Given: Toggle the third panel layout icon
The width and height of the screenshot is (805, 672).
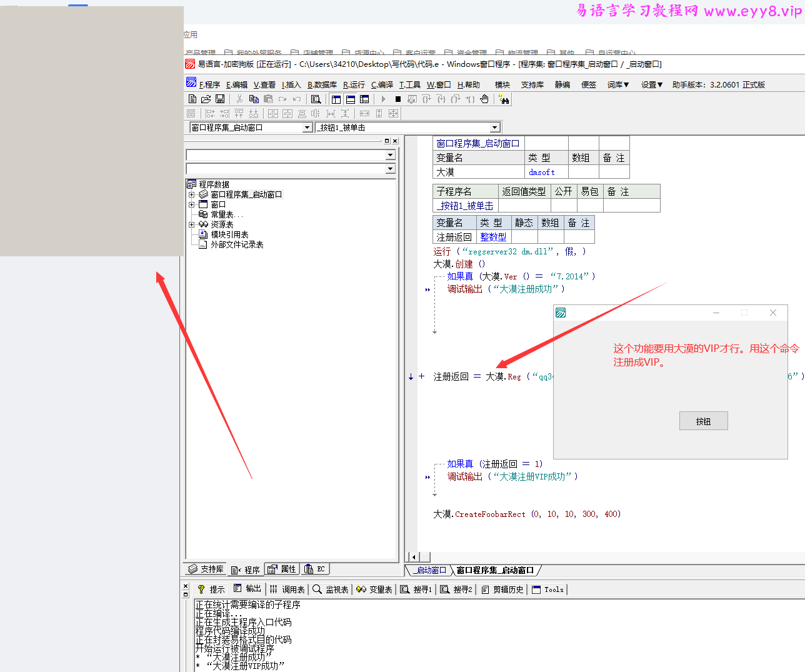Looking at the screenshot, I should 364,99.
